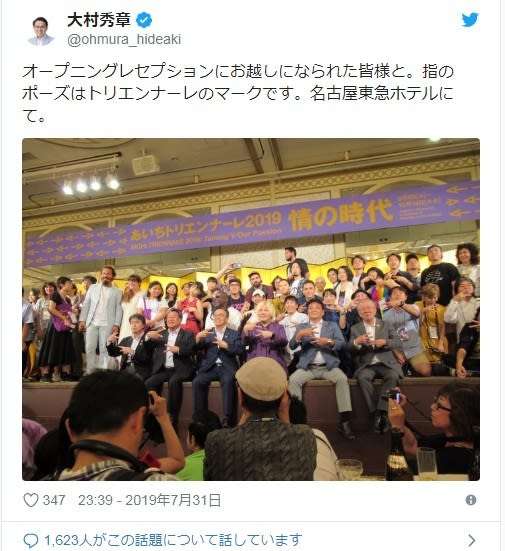Open the tweet info icon
Screen dimensions: 505x551
coord(471,500)
